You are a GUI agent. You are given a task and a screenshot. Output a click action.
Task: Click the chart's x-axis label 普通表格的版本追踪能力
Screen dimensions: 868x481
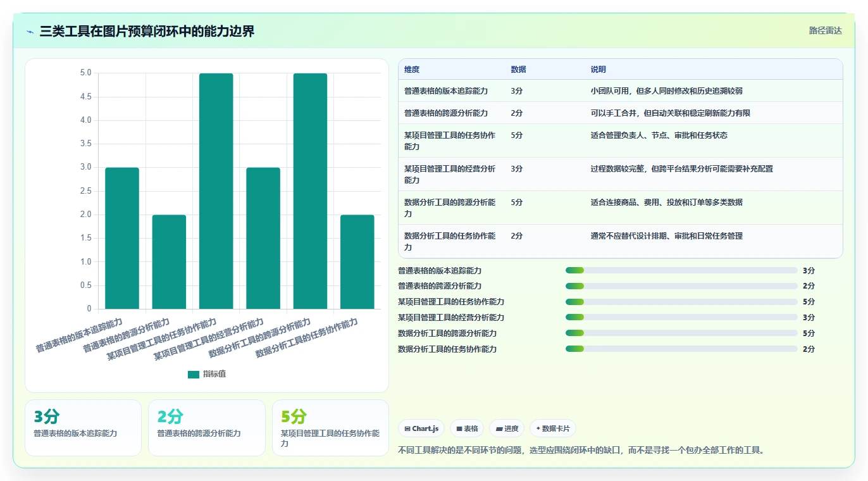point(79,335)
